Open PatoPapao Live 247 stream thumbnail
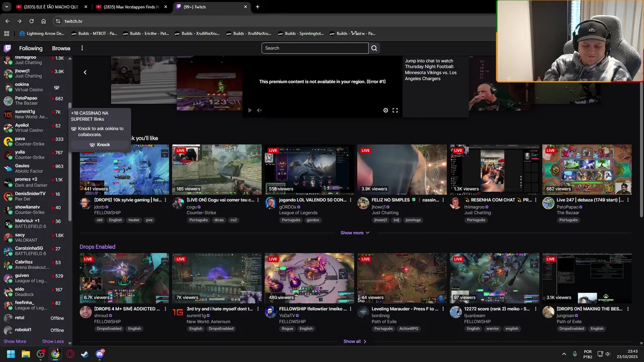 [587, 169]
